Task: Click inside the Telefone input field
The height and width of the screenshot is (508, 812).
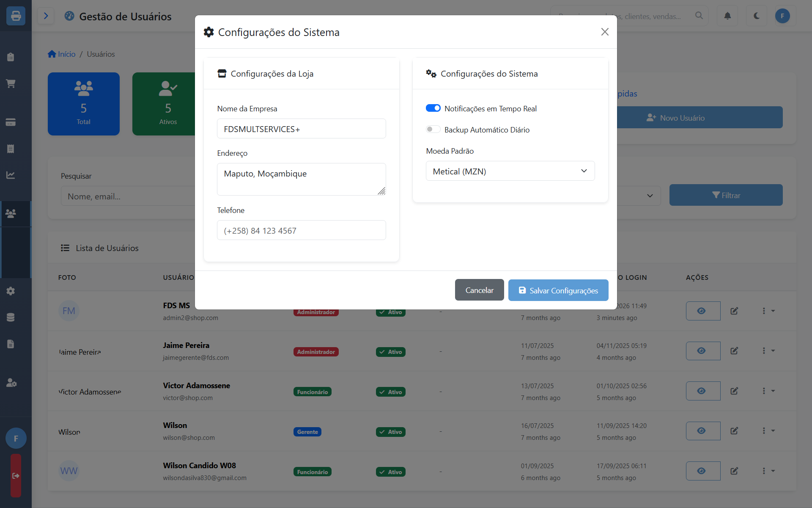Action: point(301,230)
